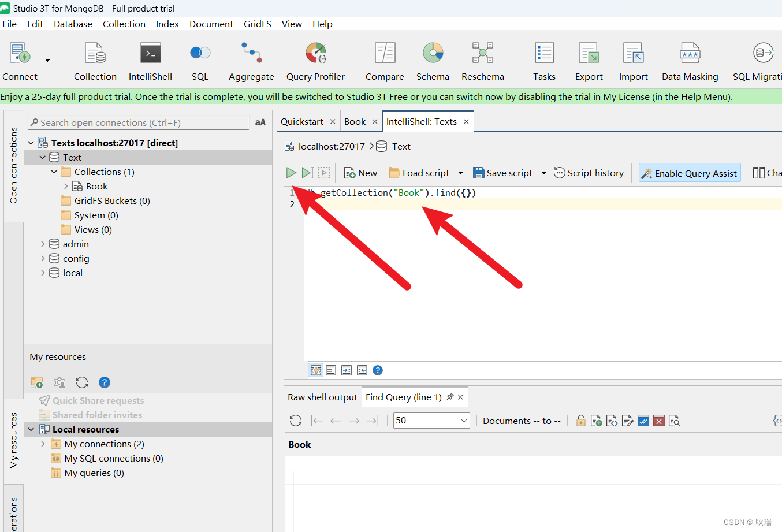Image resolution: width=782 pixels, height=532 pixels.
Task: Expand the admin database
Action: pyautogui.click(x=43, y=244)
